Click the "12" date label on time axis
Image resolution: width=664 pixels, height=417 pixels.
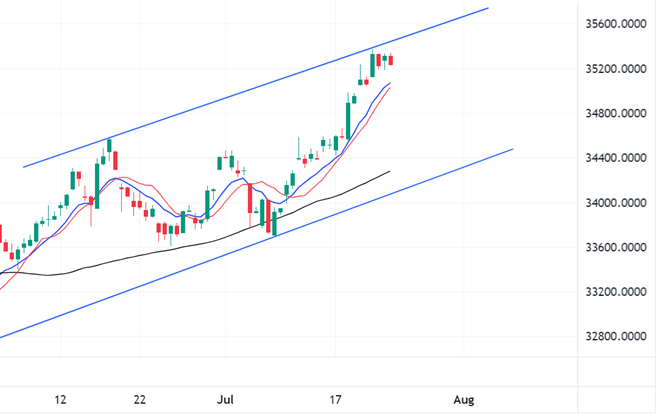[61, 400]
